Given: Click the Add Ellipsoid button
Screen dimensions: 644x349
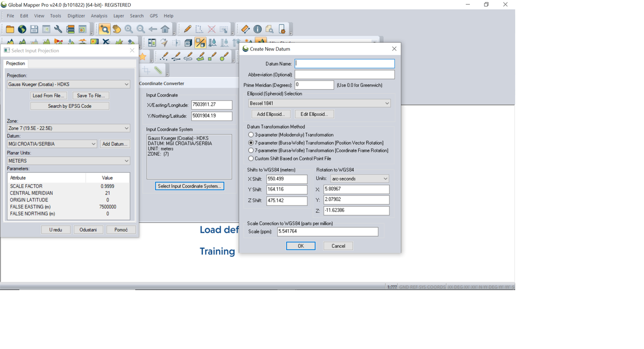Looking at the screenshot, I should pyautogui.click(x=271, y=114).
